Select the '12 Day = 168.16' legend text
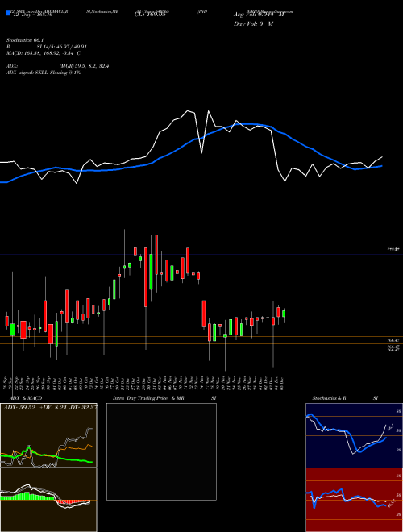 (31, 15)
